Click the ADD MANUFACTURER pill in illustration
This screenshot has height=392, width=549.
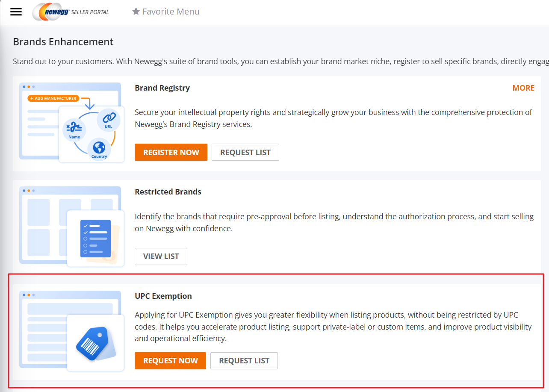(x=53, y=98)
